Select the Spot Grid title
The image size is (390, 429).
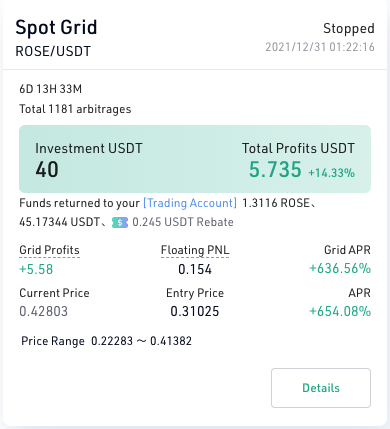pyautogui.click(x=56, y=27)
